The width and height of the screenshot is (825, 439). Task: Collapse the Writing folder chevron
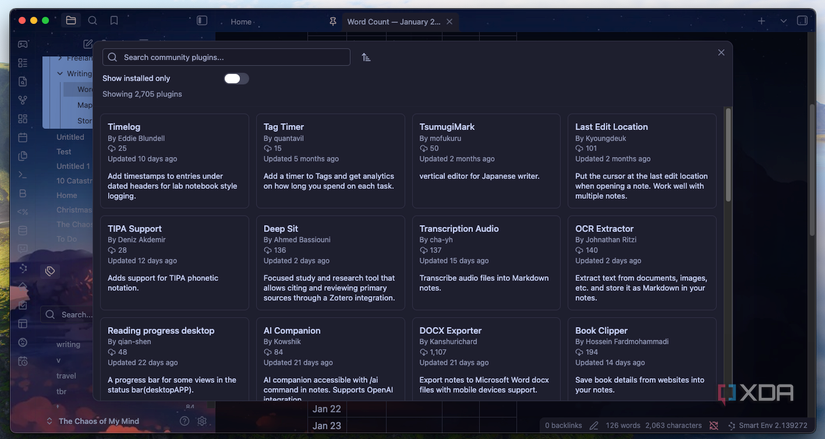[x=59, y=74]
